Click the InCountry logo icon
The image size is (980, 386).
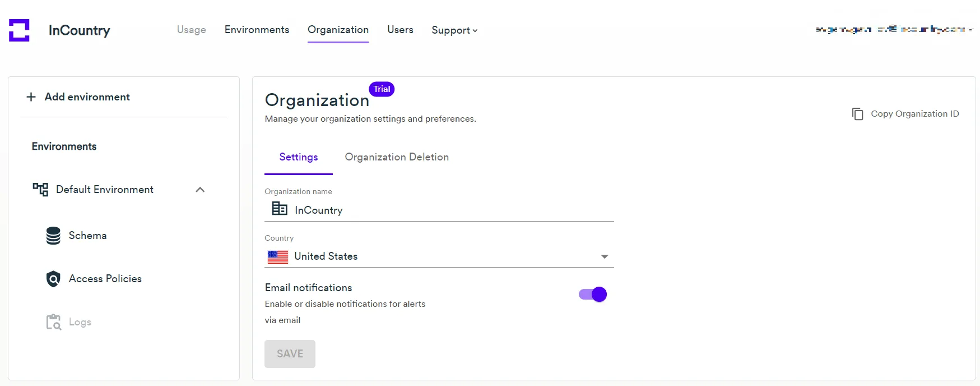point(19,30)
